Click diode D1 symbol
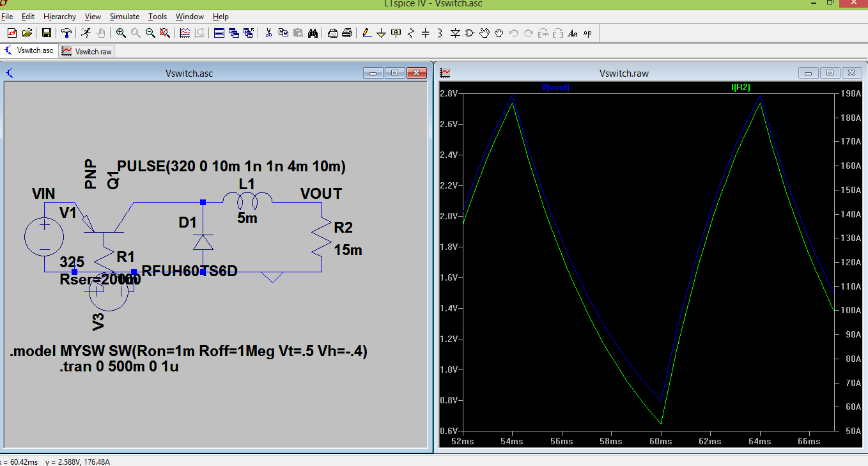The width and height of the screenshot is (868, 466). (203, 242)
